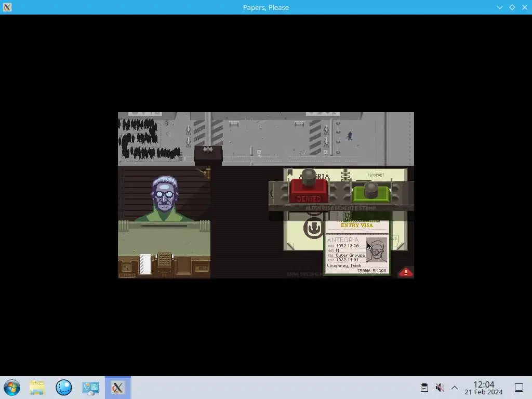
Task: Open the taskbar clock showing 12:04
Action: [484, 388]
